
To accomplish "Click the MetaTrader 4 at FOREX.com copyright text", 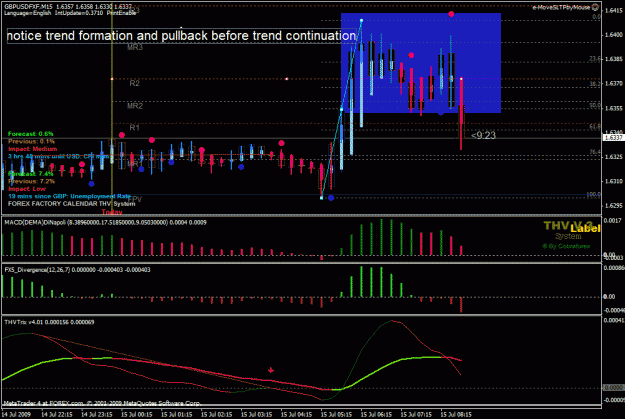I will coord(102,403).
